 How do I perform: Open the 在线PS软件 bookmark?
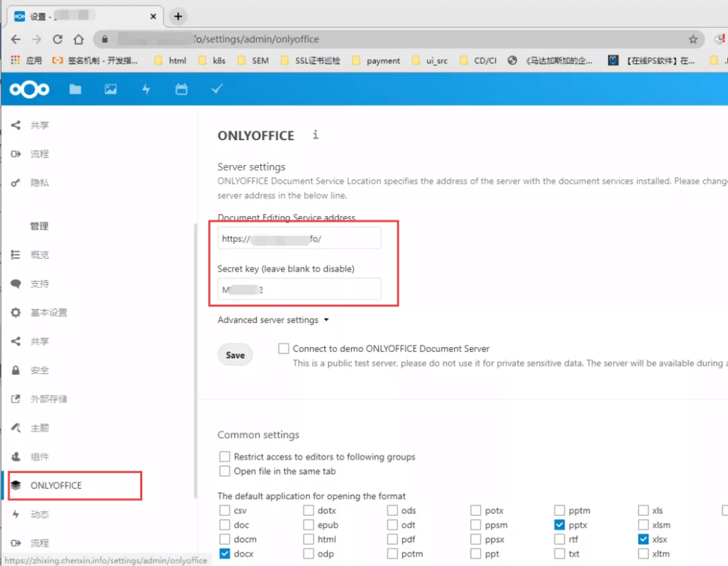coord(652,60)
